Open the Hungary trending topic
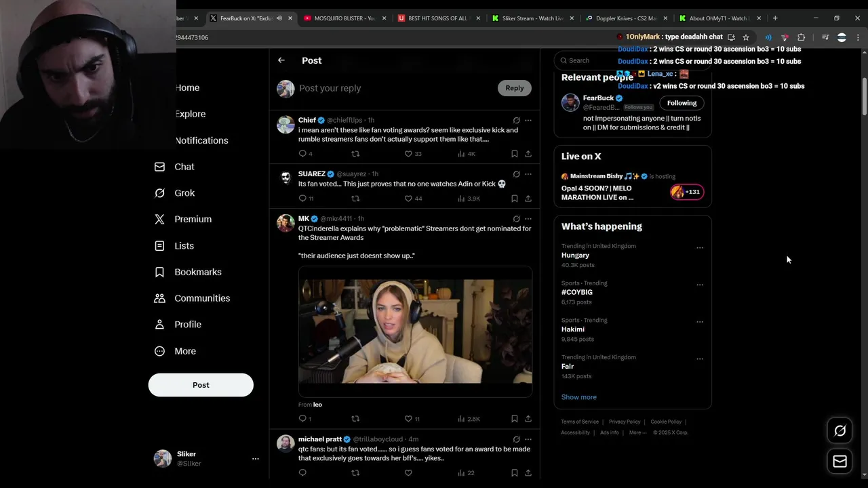Image resolution: width=868 pixels, height=488 pixels. (x=575, y=256)
